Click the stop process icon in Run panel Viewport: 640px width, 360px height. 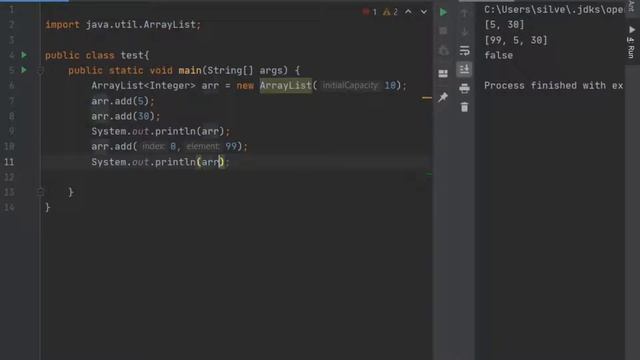[x=443, y=31]
